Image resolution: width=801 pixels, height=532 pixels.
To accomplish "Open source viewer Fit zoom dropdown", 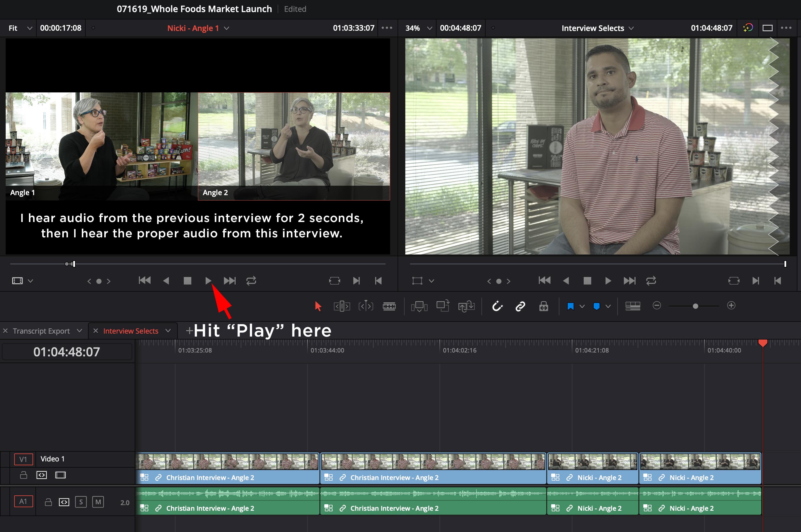I will 20,28.
